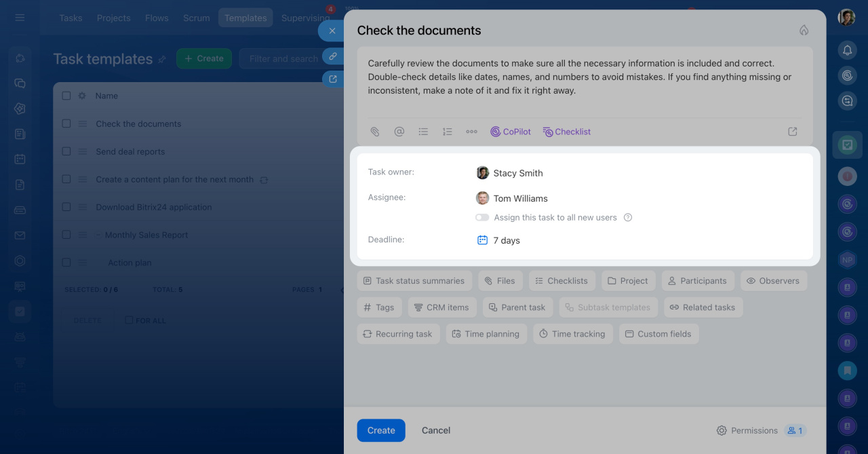Check the select-all header checkbox

pos(66,96)
